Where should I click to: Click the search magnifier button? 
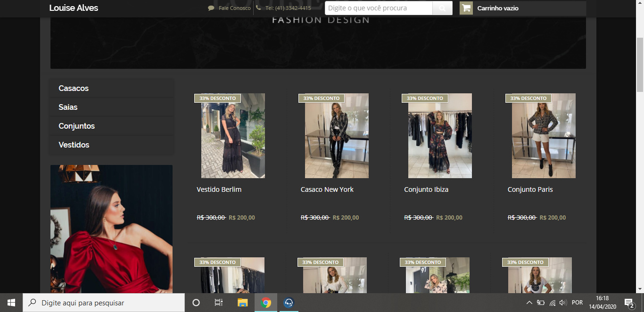click(442, 8)
